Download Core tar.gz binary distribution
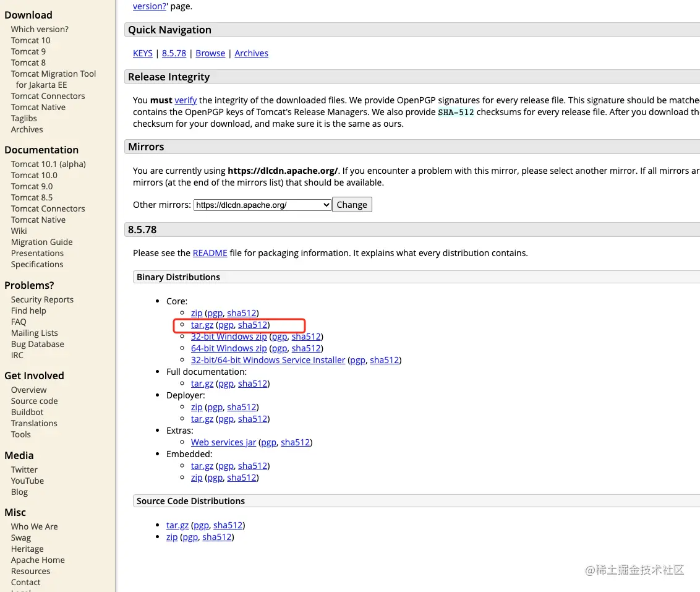This screenshot has height=592, width=700. (202, 325)
